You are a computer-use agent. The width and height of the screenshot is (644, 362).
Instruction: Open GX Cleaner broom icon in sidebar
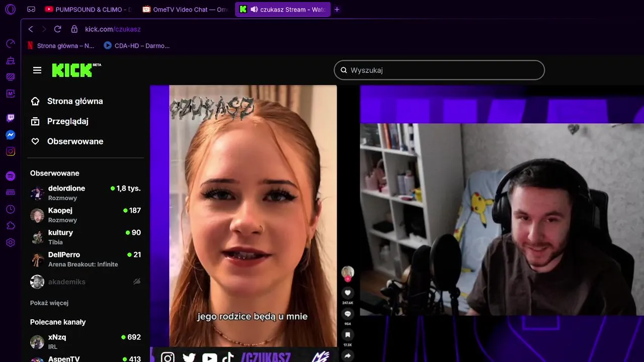point(11,60)
